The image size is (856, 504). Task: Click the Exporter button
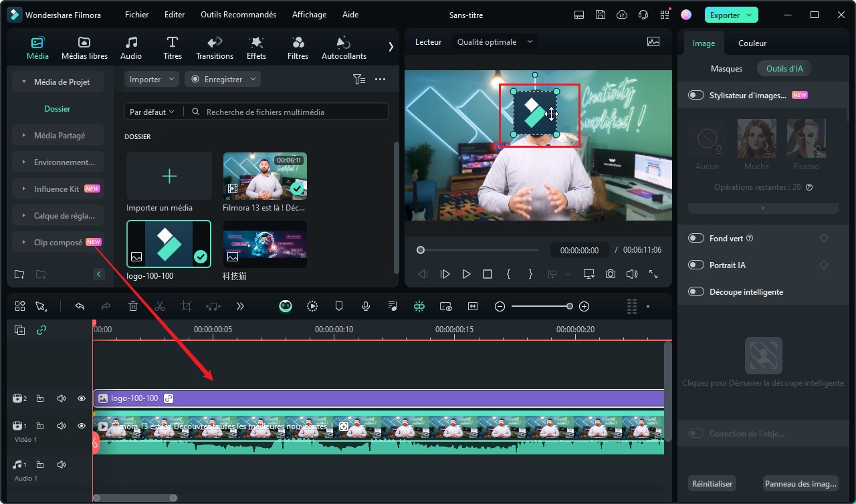pyautogui.click(x=731, y=15)
